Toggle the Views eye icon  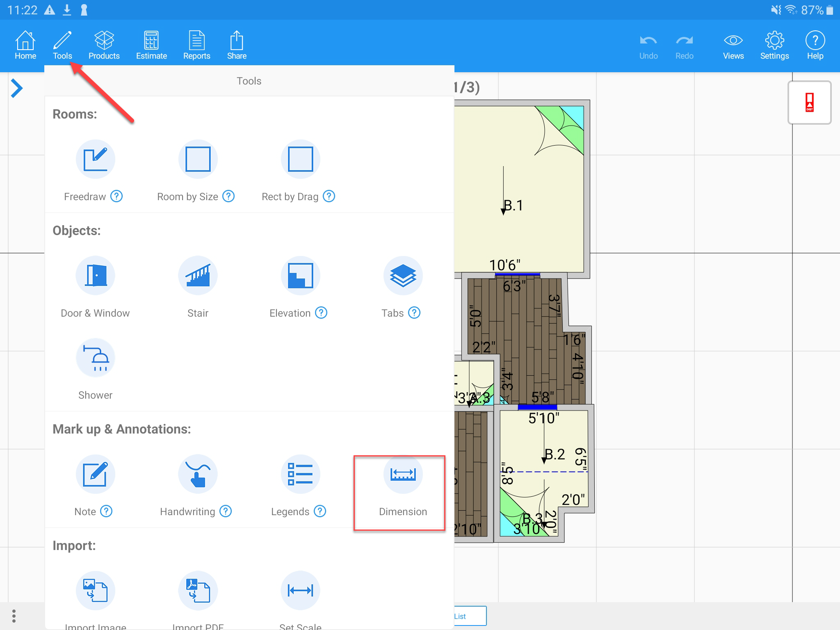(x=733, y=45)
